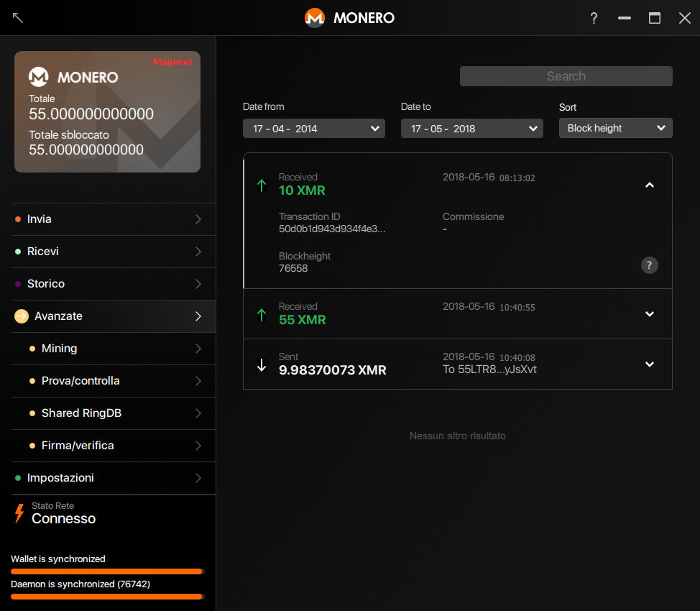The height and width of the screenshot is (611, 700).
Task: Open the Impostazioni settings page
Action: coord(114,478)
